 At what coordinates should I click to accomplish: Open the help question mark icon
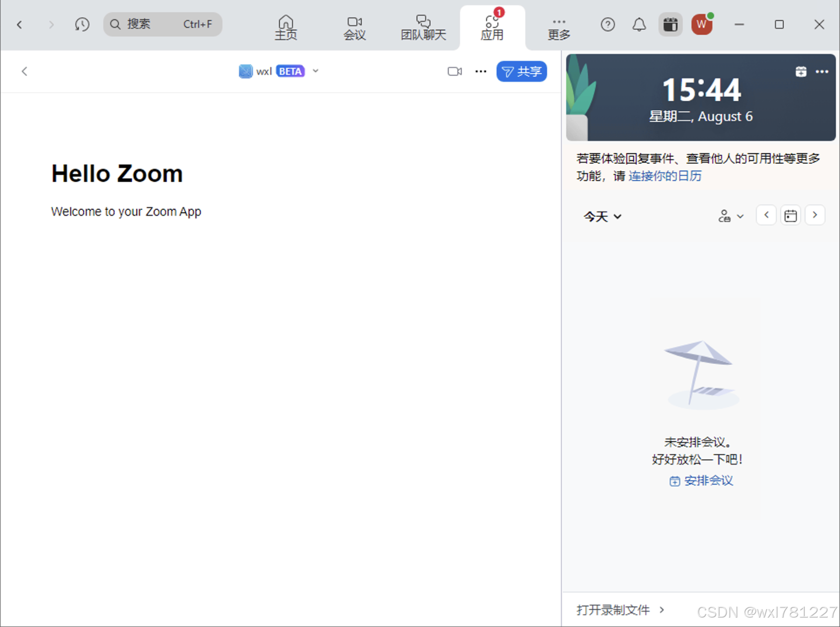tap(607, 24)
